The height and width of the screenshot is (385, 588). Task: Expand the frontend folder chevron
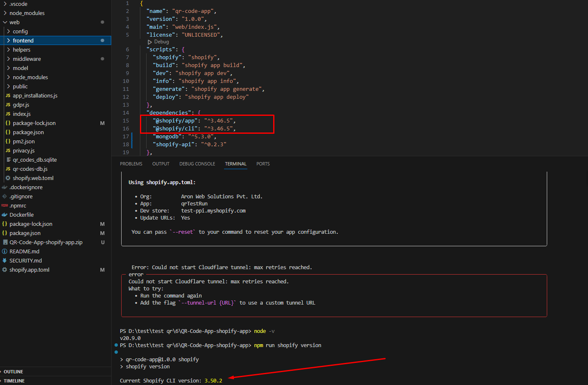tap(8, 40)
